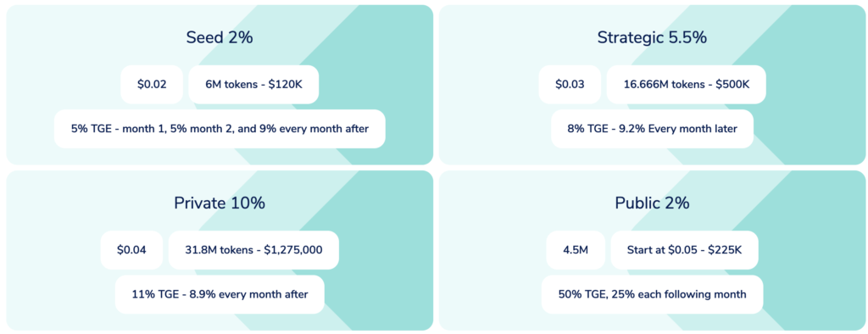Click the Seed 2% heading
Image resolution: width=868 pixels, height=334 pixels.
(220, 37)
